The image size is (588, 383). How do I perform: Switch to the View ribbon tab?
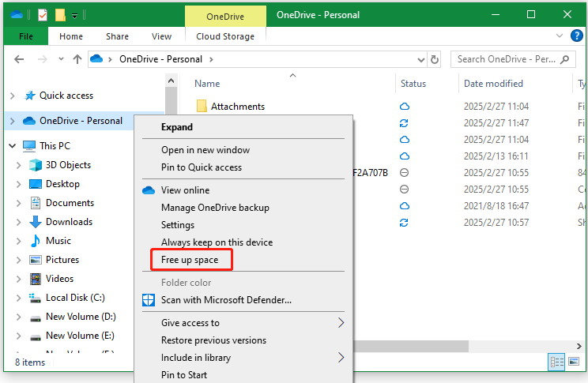pyautogui.click(x=161, y=36)
